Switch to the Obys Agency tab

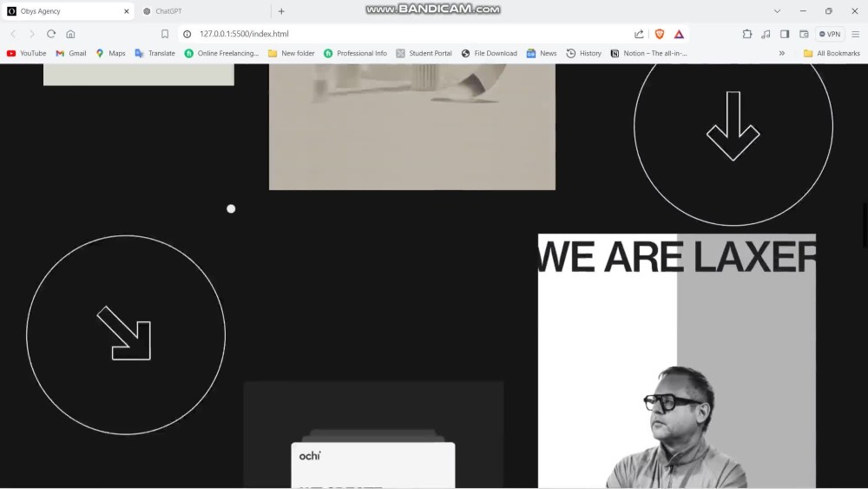pyautogui.click(x=68, y=11)
